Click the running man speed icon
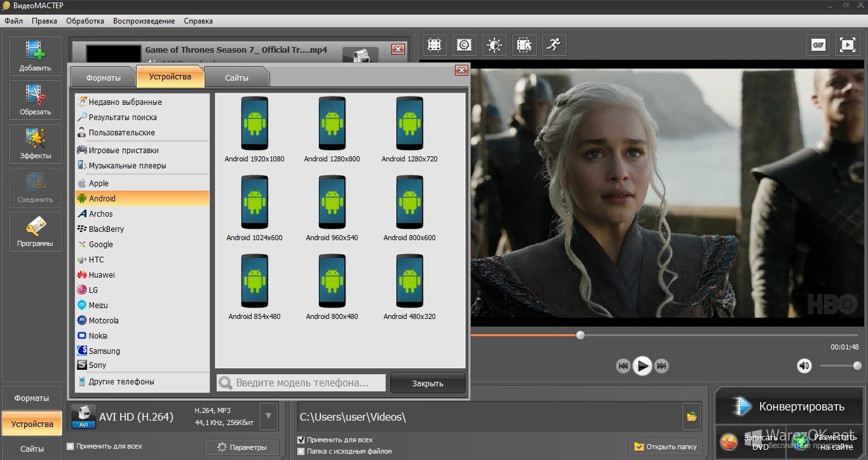 coord(555,45)
